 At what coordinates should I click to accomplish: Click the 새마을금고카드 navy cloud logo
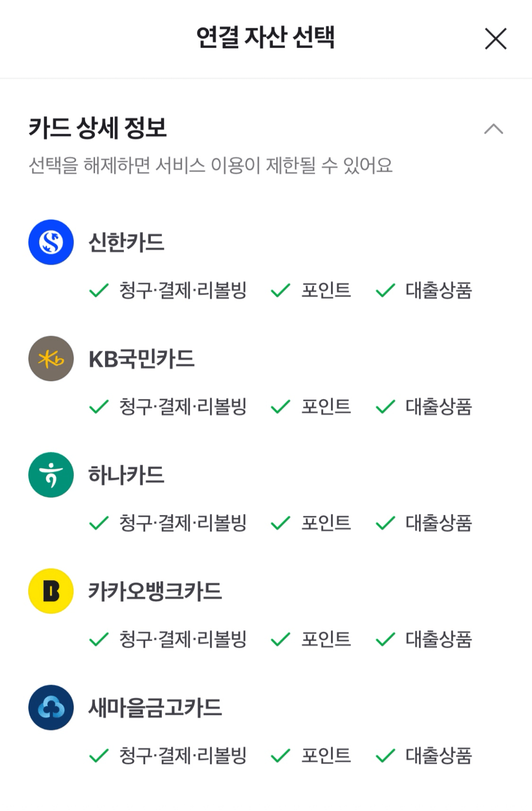coord(51,708)
